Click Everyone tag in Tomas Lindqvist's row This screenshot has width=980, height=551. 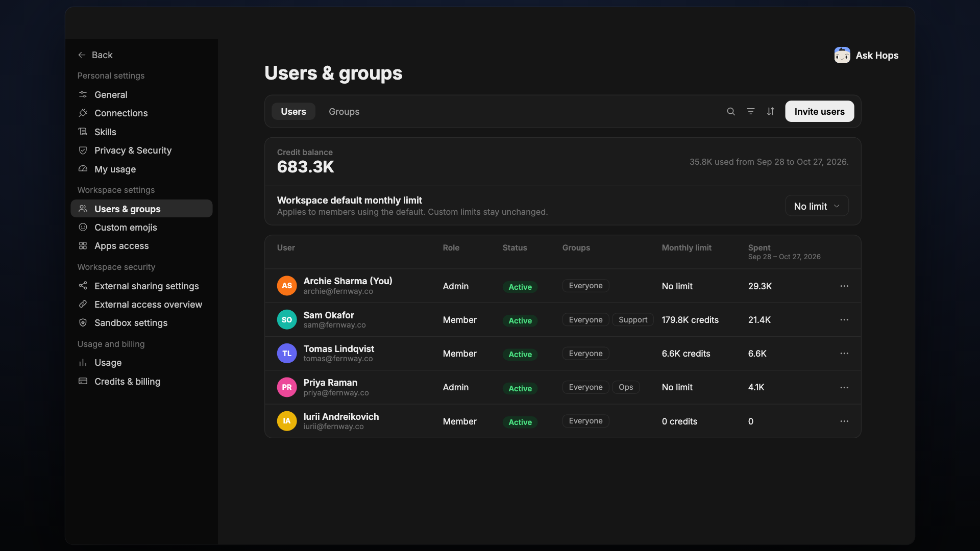pyautogui.click(x=585, y=353)
